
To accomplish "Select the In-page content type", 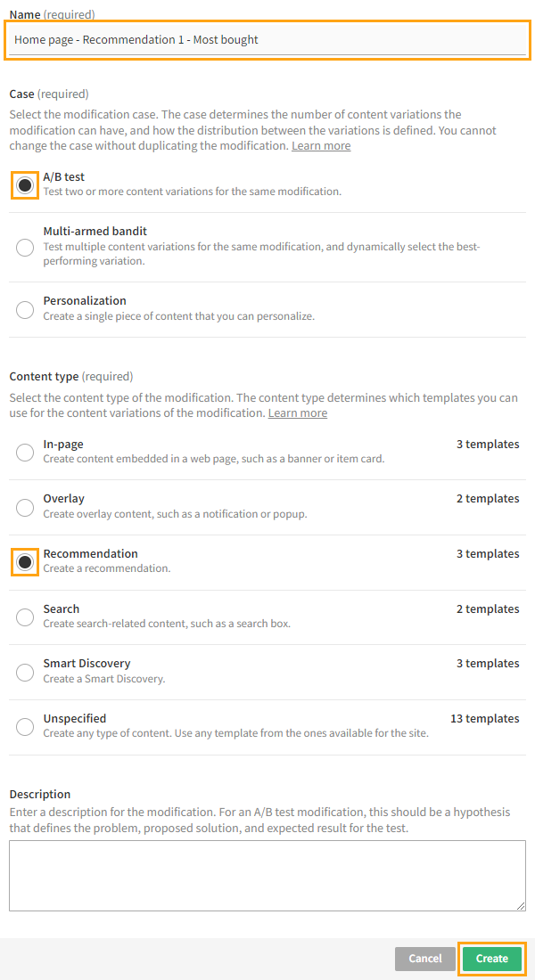I will [x=24, y=453].
